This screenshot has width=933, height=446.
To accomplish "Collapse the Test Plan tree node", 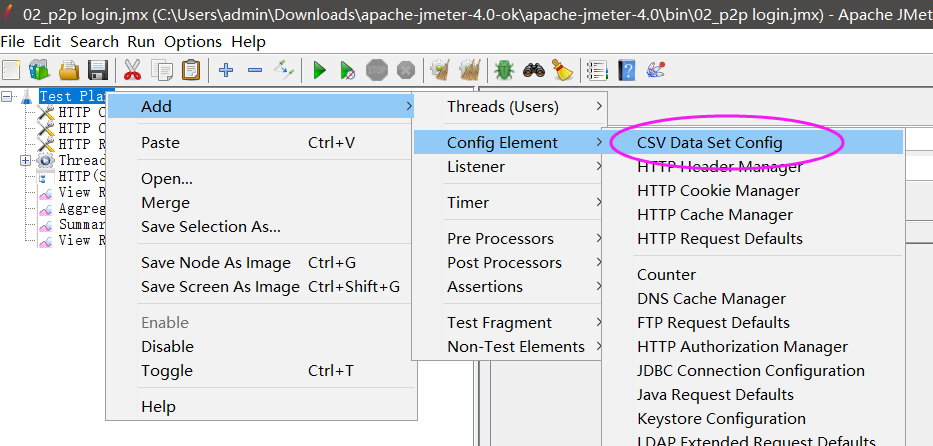I will [7, 96].
